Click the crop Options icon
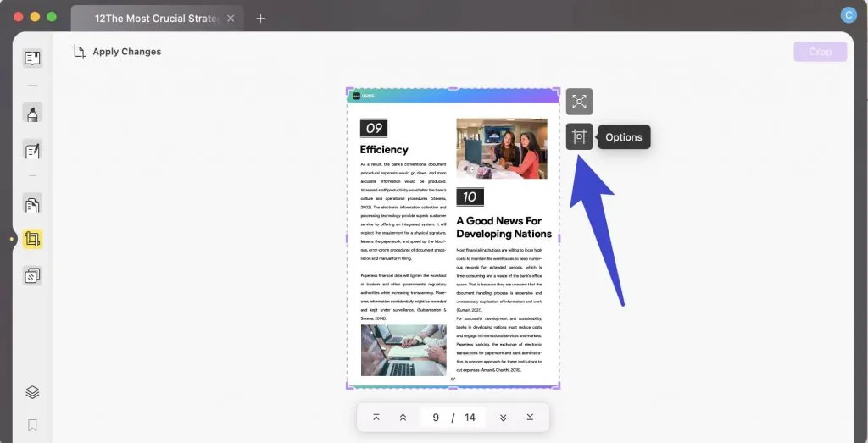868x443 pixels. (579, 136)
